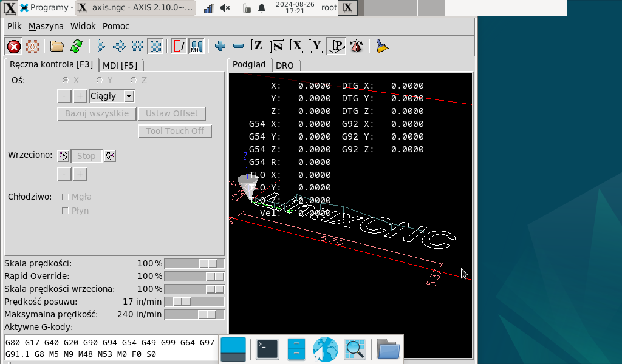Open file manager cabinet in dock
622x364 pixels.
point(296,349)
